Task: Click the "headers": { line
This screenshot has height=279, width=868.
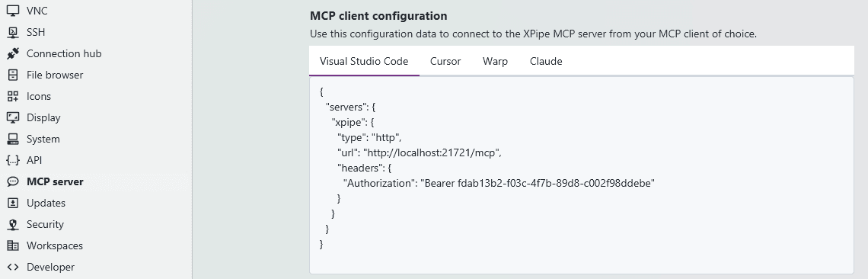Action: [x=365, y=168]
